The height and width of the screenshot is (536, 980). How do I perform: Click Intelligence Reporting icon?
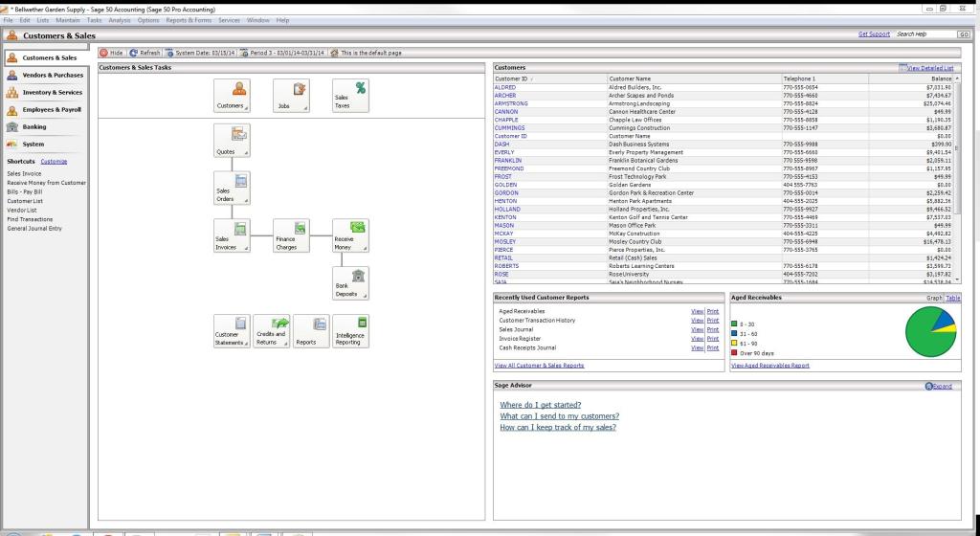[349, 331]
